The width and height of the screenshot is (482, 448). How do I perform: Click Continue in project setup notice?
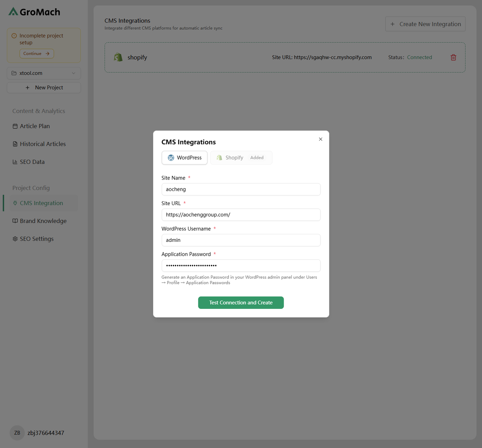pos(37,54)
